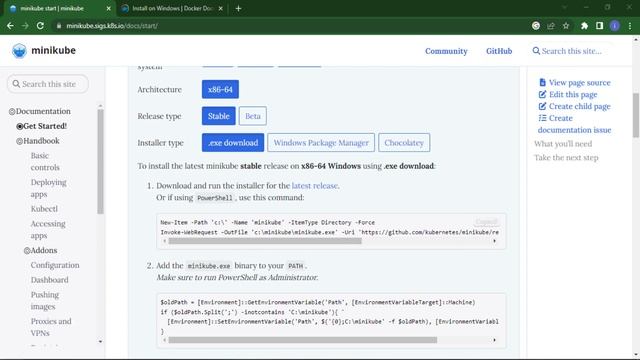Click first code block right scroll arrow
The image size is (640, 360).
click(x=494, y=241)
